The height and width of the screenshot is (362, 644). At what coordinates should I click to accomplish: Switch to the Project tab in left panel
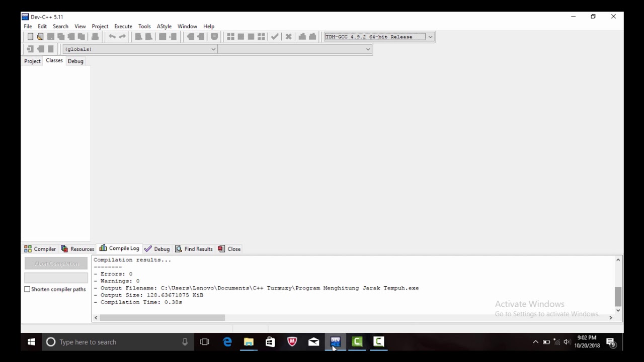(32, 61)
